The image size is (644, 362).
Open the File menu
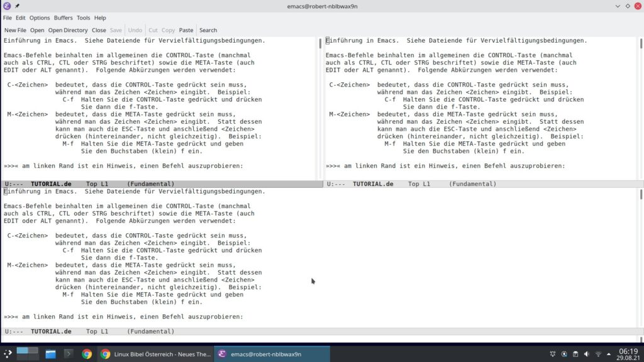[8, 18]
